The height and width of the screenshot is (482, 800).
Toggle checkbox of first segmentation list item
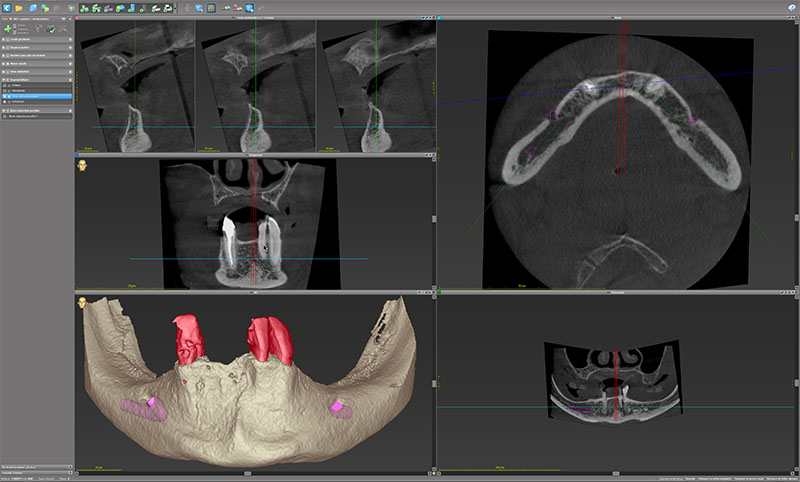tap(5, 85)
